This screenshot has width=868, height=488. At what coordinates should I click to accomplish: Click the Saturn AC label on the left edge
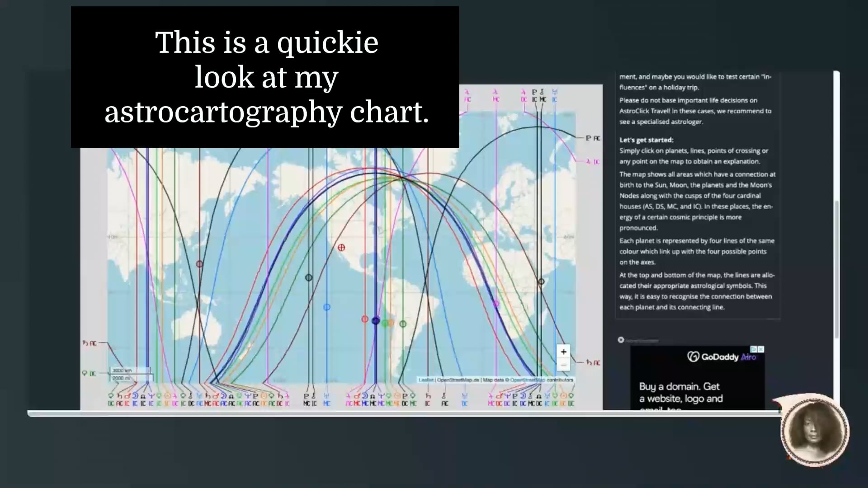(x=89, y=343)
